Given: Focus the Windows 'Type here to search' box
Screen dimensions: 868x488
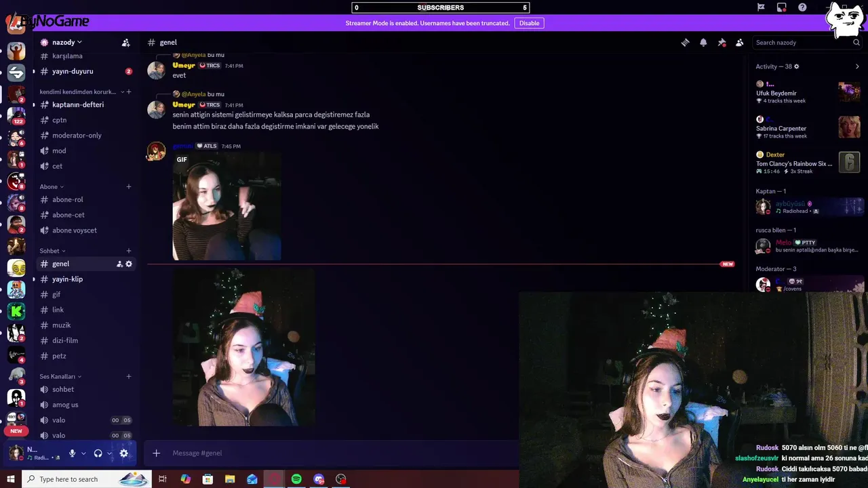Looking at the screenshot, I should (x=86, y=479).
